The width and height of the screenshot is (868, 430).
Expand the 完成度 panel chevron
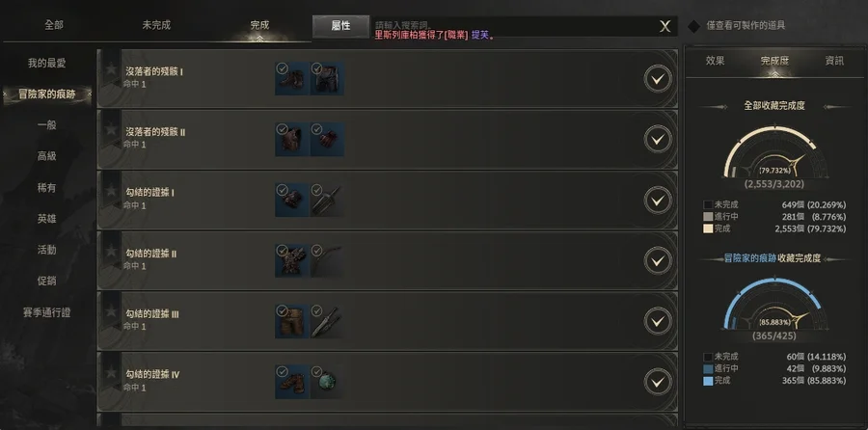pyautogui.click(x=774, y=73)
